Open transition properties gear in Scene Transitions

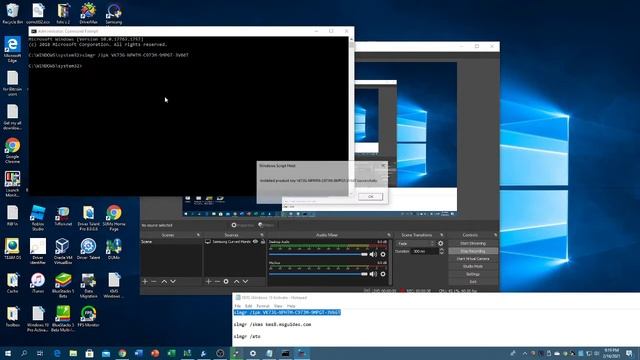click(x=440, y=243)
